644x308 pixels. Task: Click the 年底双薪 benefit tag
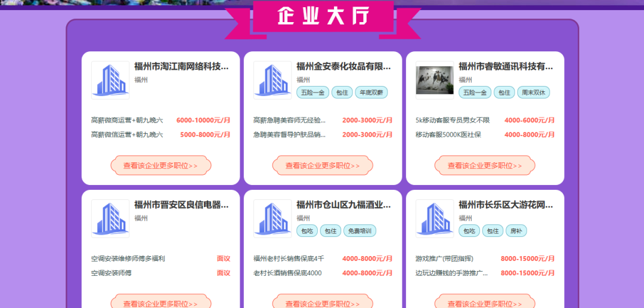tap(371, 93)
